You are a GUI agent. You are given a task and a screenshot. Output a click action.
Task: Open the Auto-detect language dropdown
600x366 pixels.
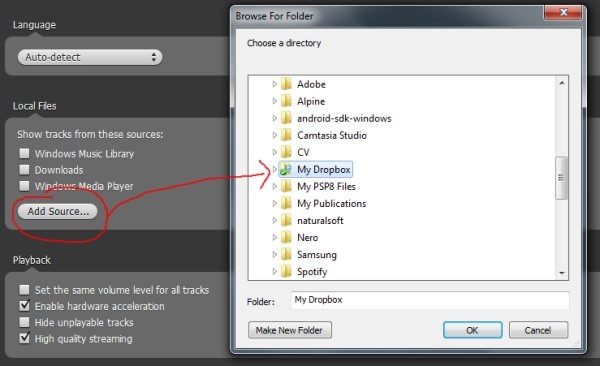click(90, 57)
